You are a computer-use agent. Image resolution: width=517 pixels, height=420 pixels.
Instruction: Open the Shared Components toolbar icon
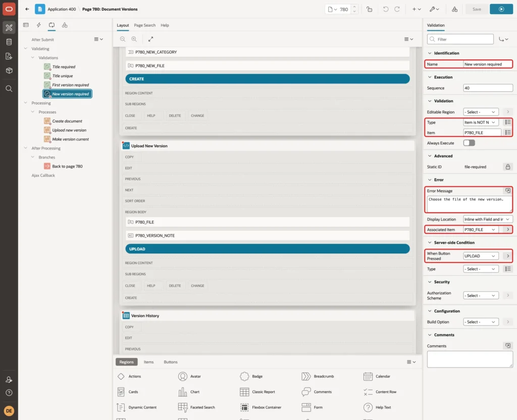455,9
